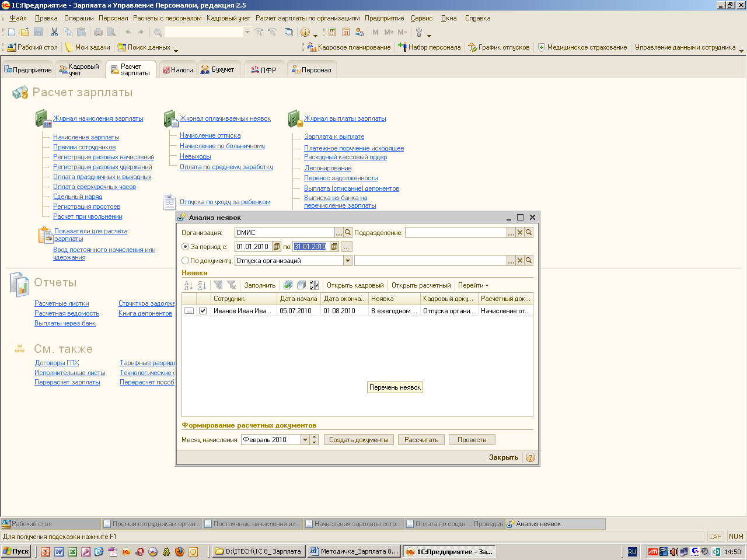The image size is (747, 560).
Task: Click the help question icon in dialog
Action: point(530,457)
